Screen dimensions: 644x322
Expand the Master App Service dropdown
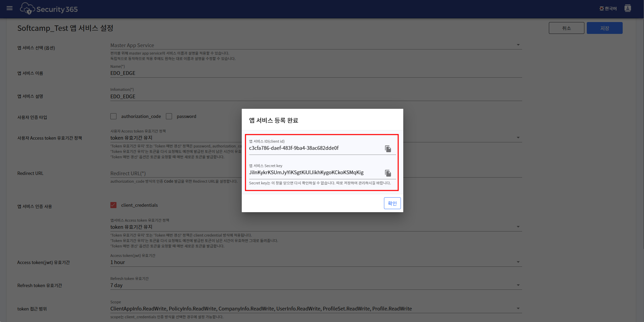coord(518,45)
